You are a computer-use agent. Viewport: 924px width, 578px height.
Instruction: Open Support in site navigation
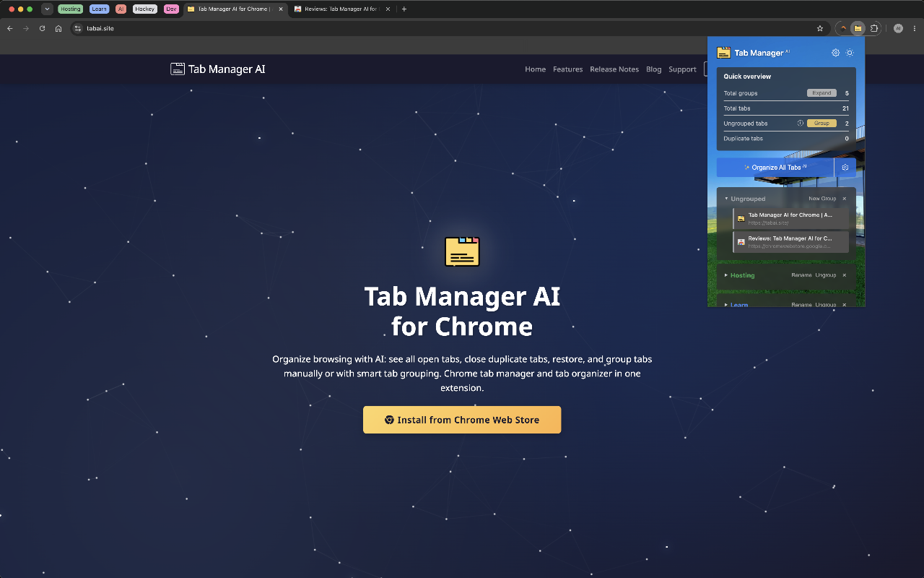pos(682,69)
